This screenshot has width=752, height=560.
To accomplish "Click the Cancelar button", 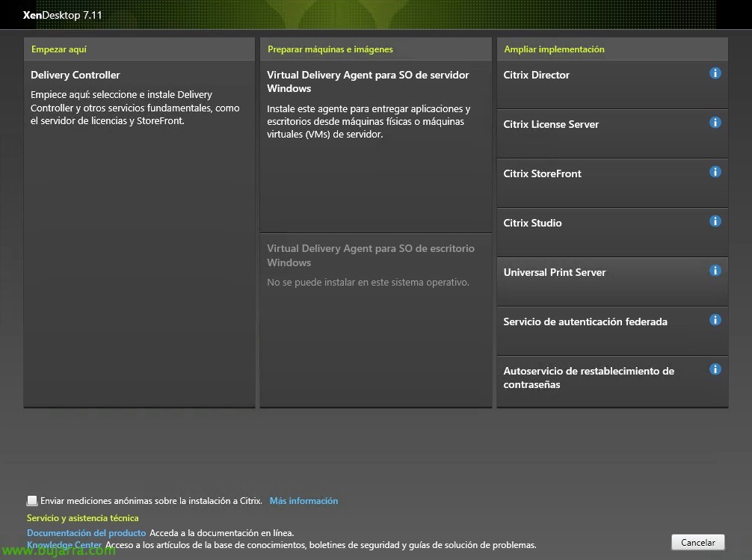I will (x=698, y=542).
